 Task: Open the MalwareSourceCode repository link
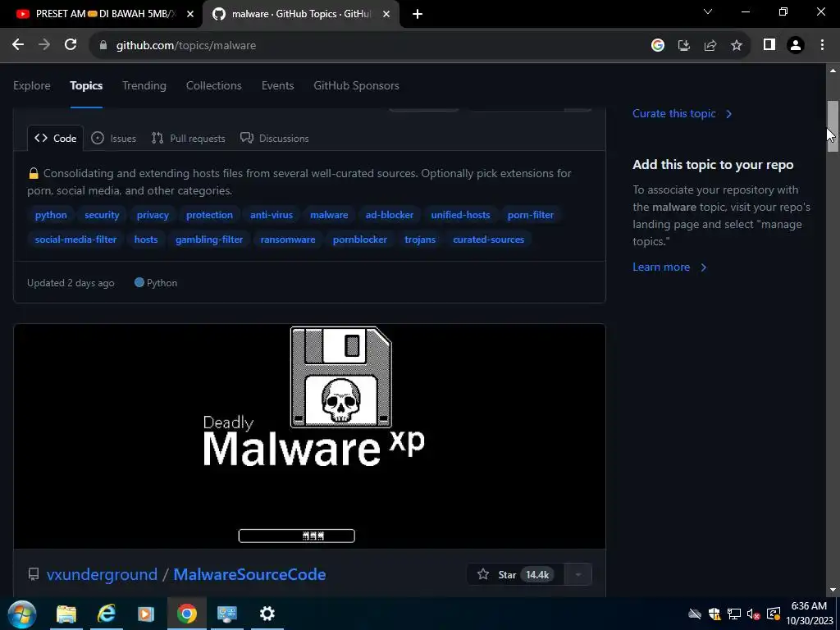(x=249, y=574)
